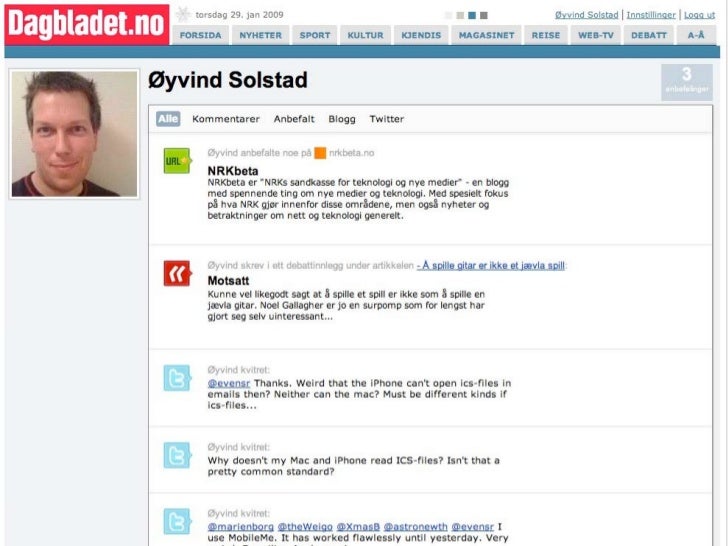The width and height of the screenshot is (728, 546).
Task: Click the nrkbeta.no site name
Action: [x=351, y=153]
